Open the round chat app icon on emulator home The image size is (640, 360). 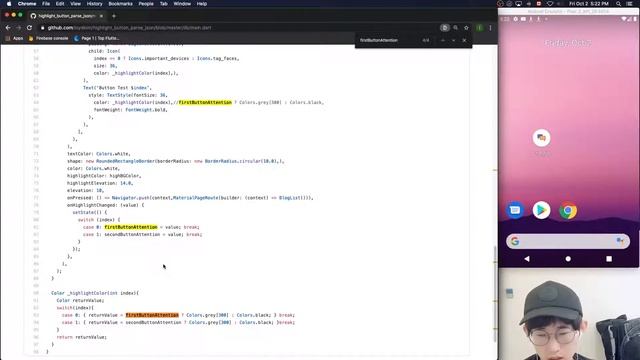tap(542, 138)
